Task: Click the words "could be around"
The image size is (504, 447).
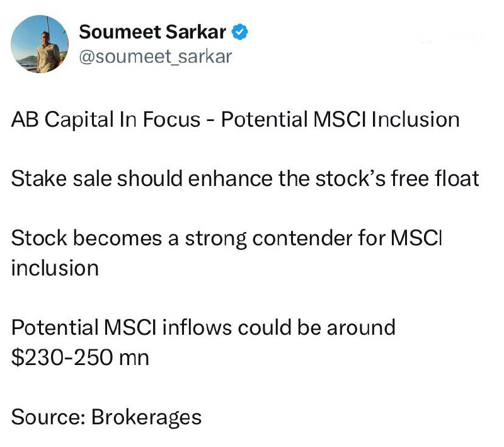Action: point(321,328)
